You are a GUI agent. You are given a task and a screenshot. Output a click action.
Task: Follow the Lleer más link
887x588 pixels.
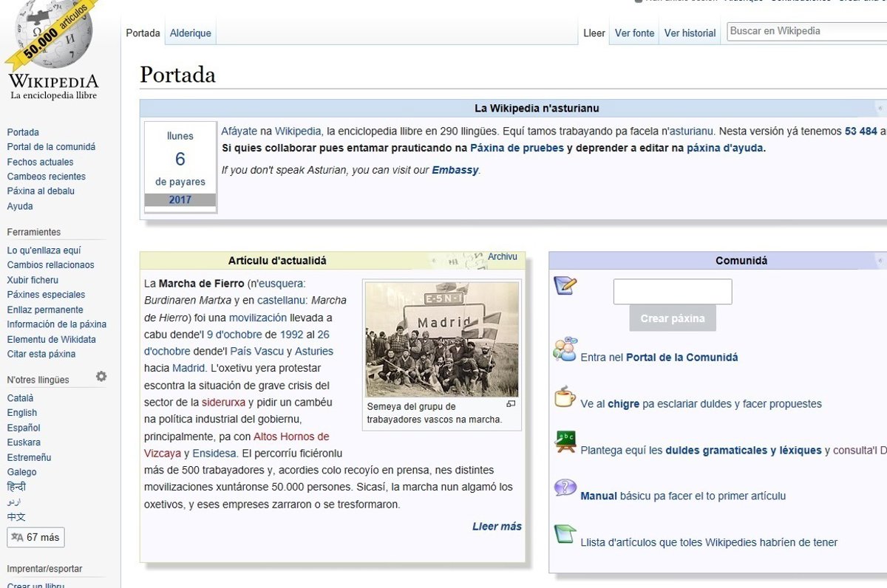click(x=497, y=527)
